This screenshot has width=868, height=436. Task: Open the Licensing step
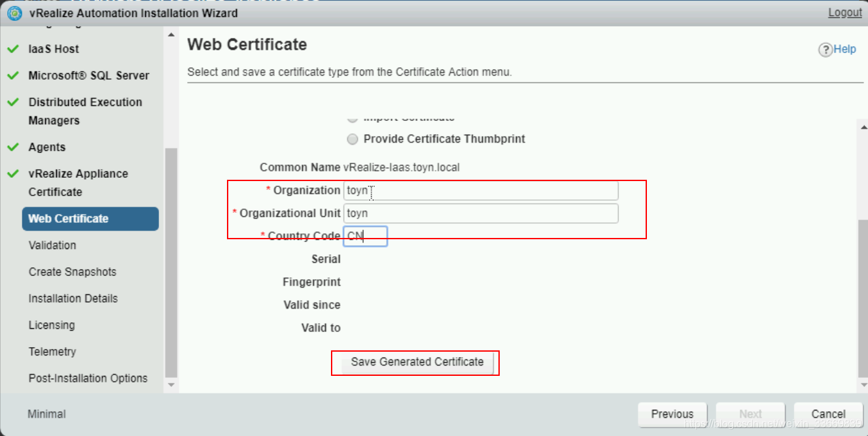click(x=52, y=325)
